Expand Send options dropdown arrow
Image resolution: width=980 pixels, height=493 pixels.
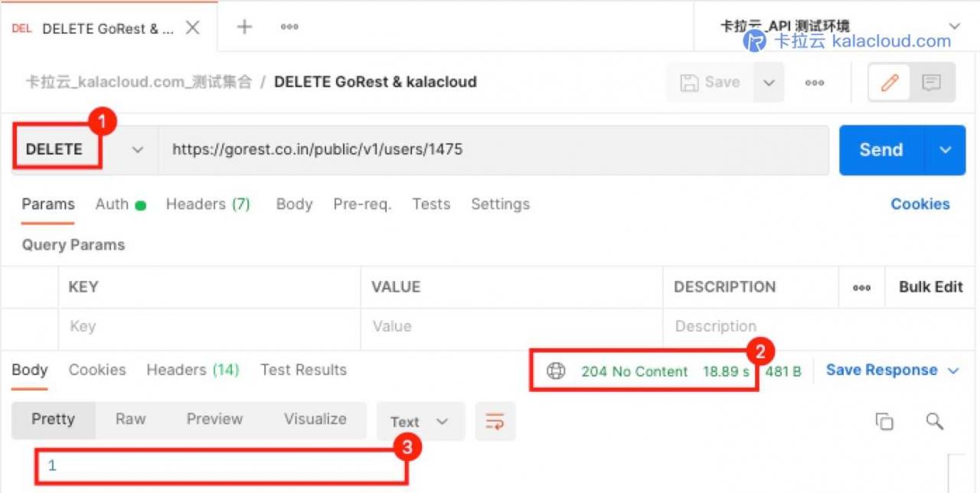[946, 150]
